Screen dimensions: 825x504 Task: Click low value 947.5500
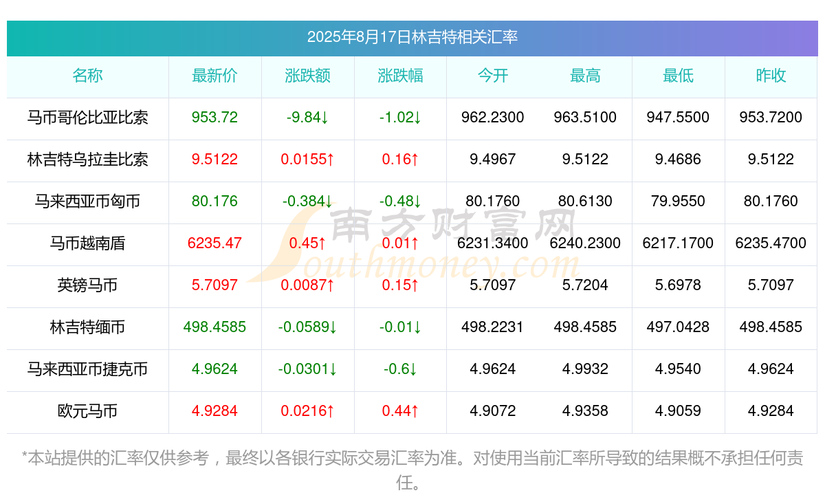click(678, 118)
